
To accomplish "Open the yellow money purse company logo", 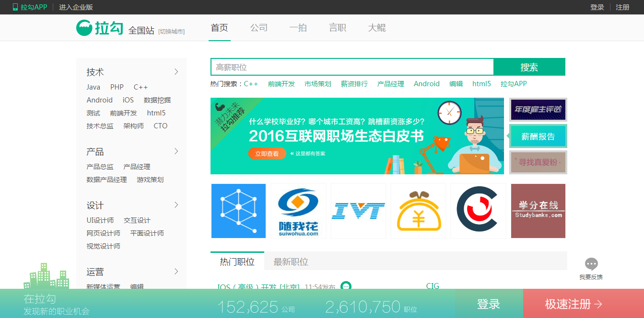I will (418, 211).
